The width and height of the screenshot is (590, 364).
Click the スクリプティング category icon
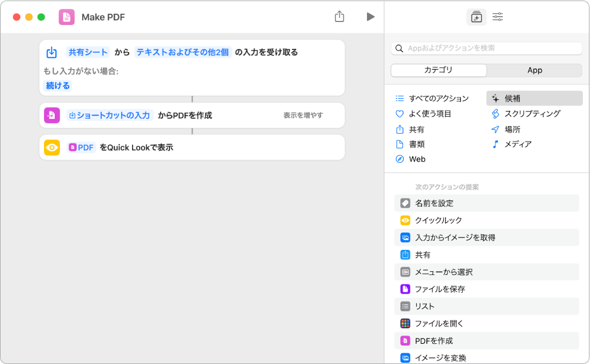coord(495,114)
